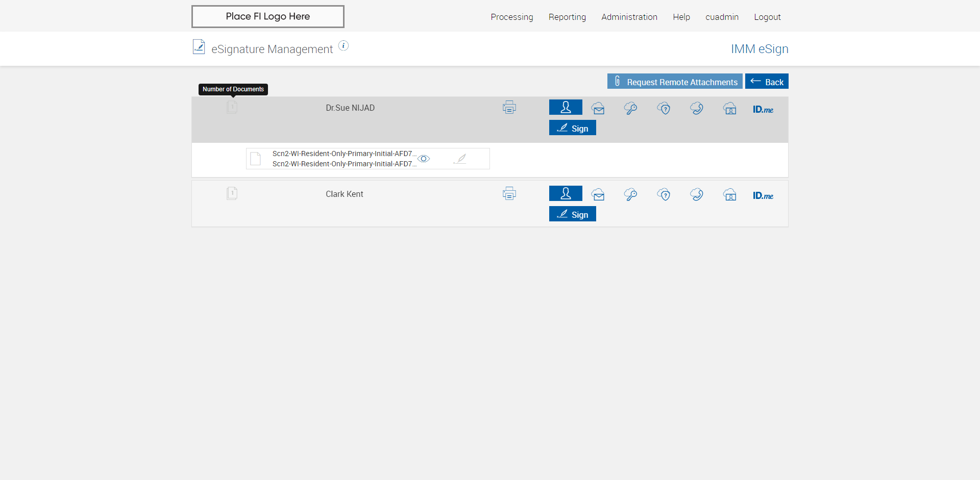
Task: Select in-person signing for Dr.Sue NIJAD
Action: [x=566, y=107]
